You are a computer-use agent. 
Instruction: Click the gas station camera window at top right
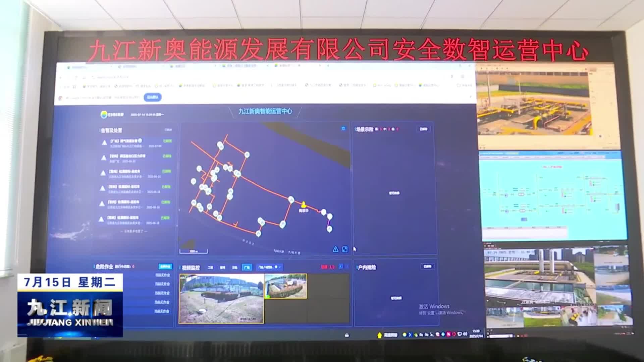(x=548, y=106)
